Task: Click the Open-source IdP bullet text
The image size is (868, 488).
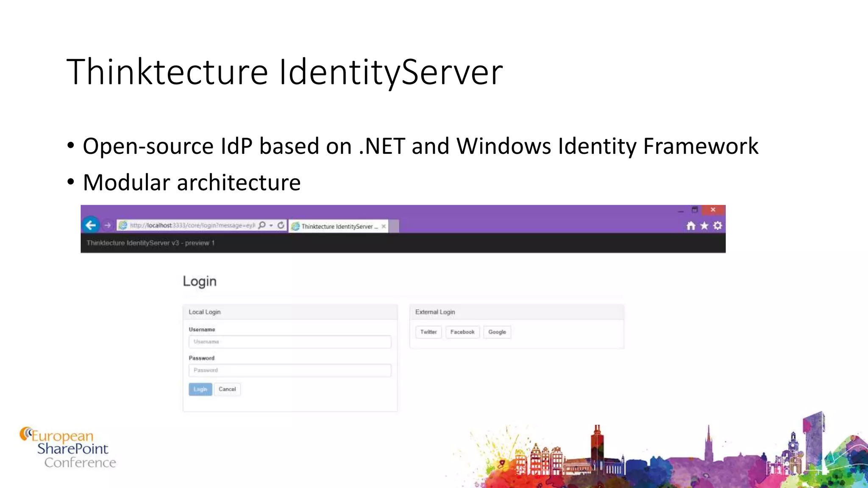Action: coord(420,146)
